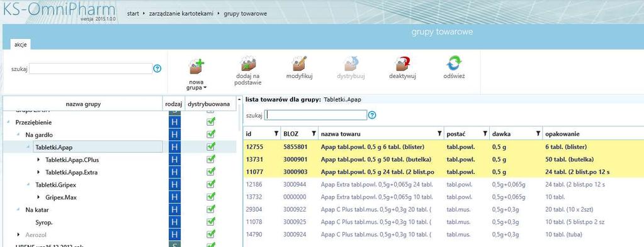Open help icon beside product list search
Screen dimensions: 644x247
click(372, 115)
